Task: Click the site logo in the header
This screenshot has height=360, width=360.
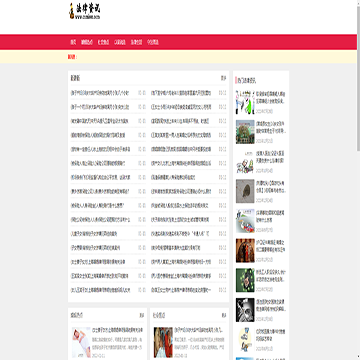Action: 85,11
